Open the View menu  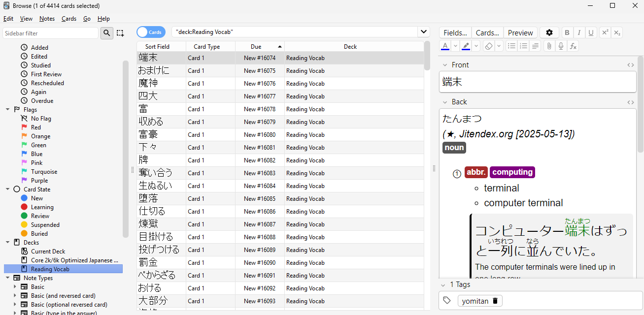click(x=26, y=19)
